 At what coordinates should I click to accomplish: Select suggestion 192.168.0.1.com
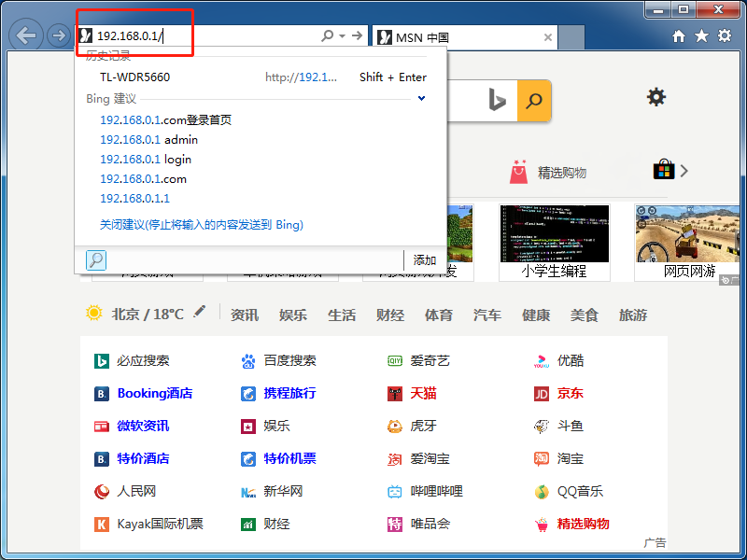[143, 179]
